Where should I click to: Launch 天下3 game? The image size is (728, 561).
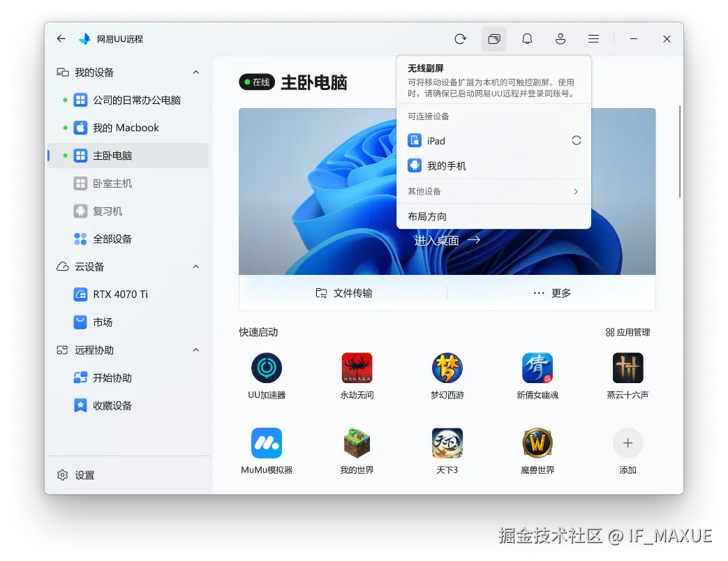coord(447,451)
